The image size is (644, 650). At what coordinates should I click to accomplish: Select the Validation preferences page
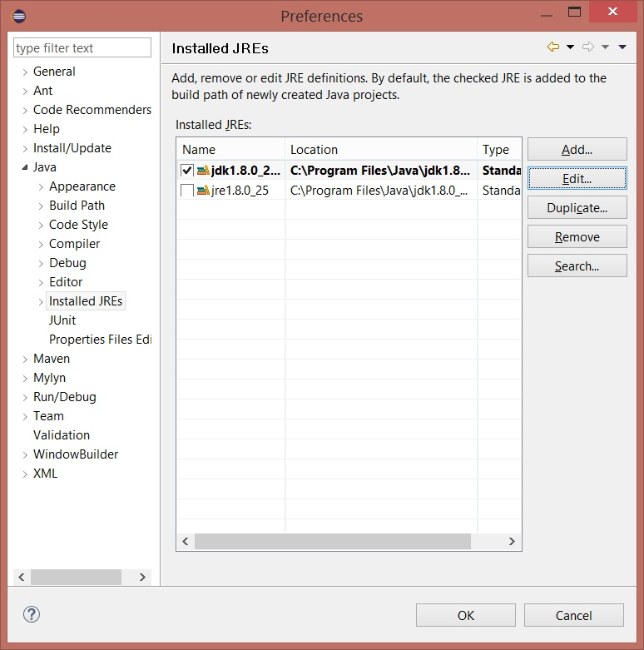(x=62, y=434)
